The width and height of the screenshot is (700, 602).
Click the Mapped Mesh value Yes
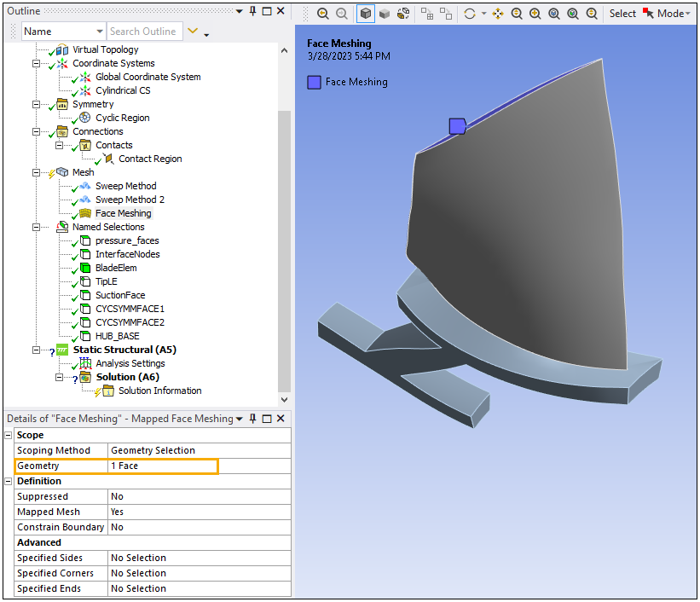(117, 512)
